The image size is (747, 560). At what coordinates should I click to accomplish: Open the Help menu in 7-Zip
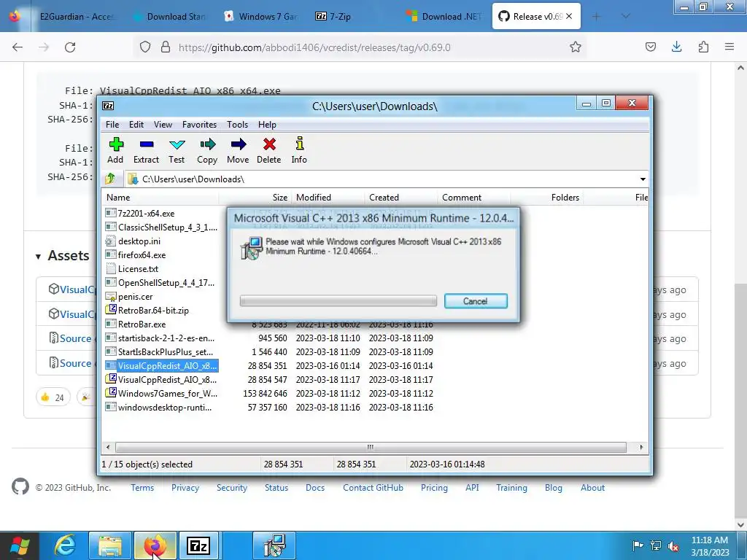point(267,124)
